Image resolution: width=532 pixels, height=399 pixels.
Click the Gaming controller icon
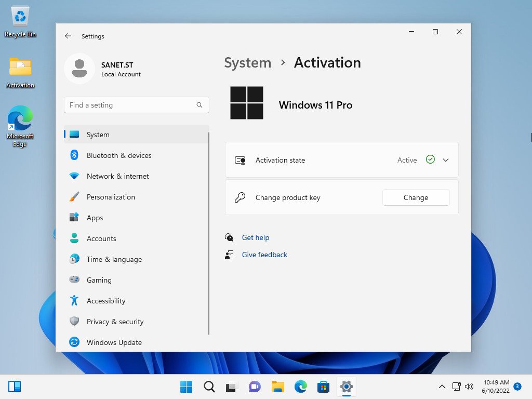click(x=74, y=280)
